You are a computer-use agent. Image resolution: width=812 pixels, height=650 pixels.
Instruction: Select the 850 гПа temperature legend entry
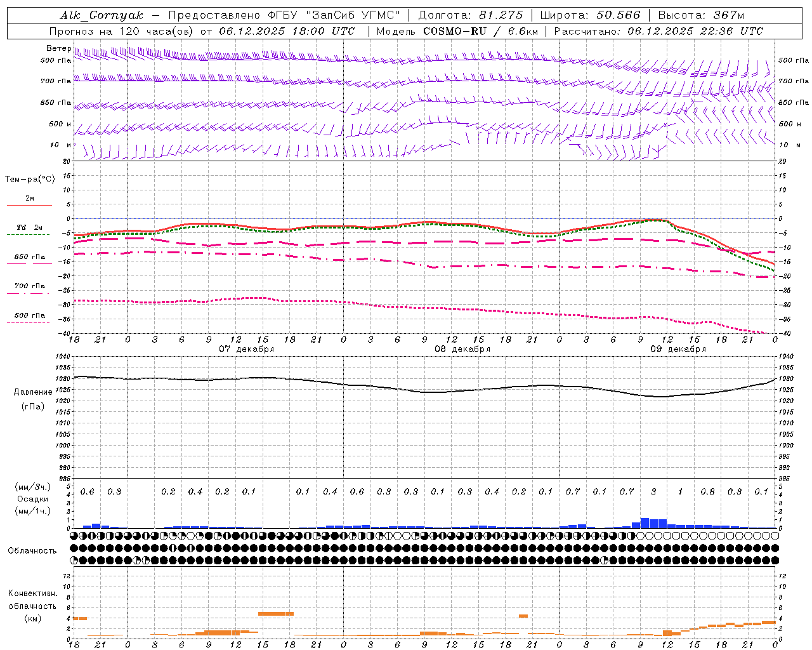[x=30, y=257]
